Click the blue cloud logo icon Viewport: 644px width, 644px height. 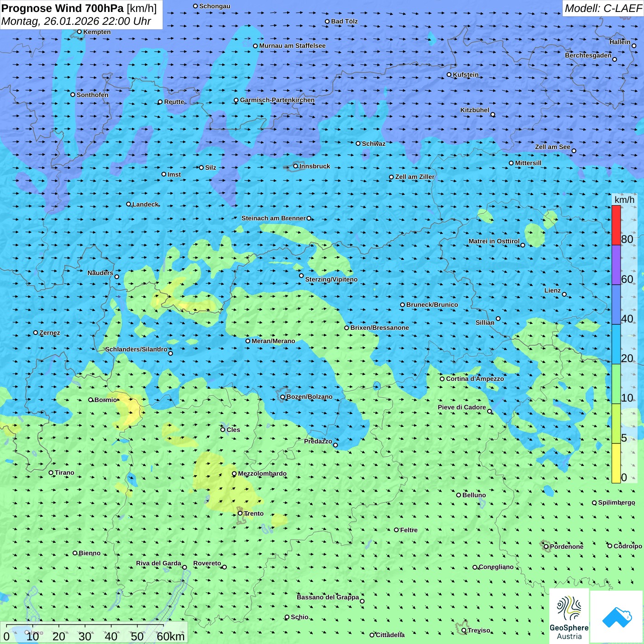pyautogui.click(x=617, y=617)
